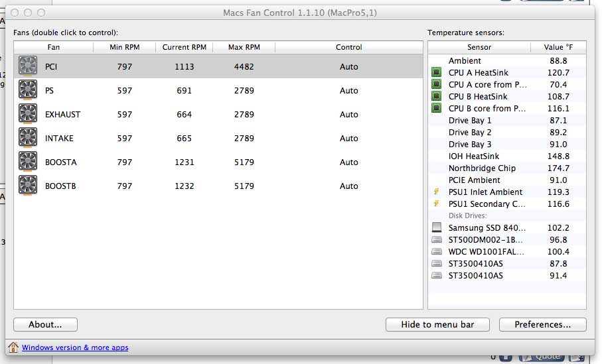Click Hide to menu bar button
The width and height of the screenshot is (602, 364).
coord(437,324)
